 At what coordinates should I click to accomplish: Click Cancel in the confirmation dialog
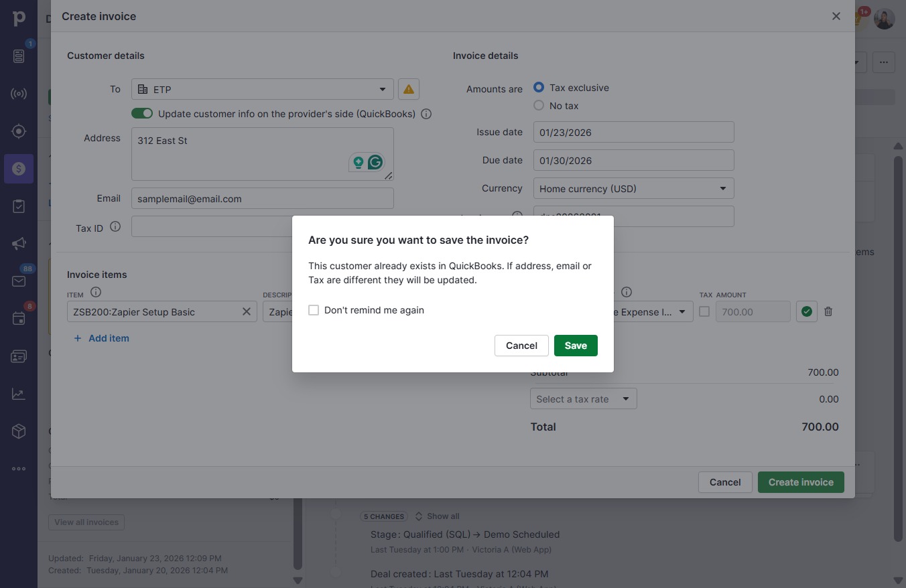pyautogui.click(x=521, y=346)
